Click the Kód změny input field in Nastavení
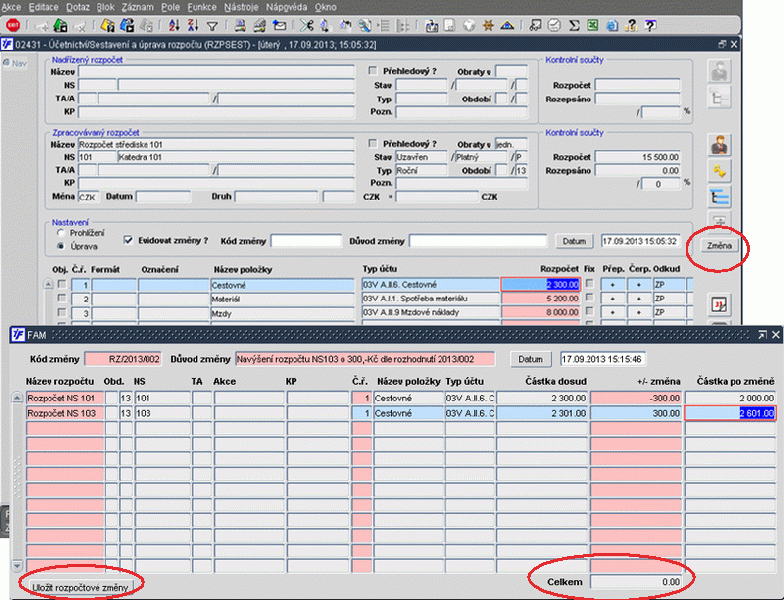Image resolution: width=784 pixels, height=600 pixels. click(x=306, y=241)
